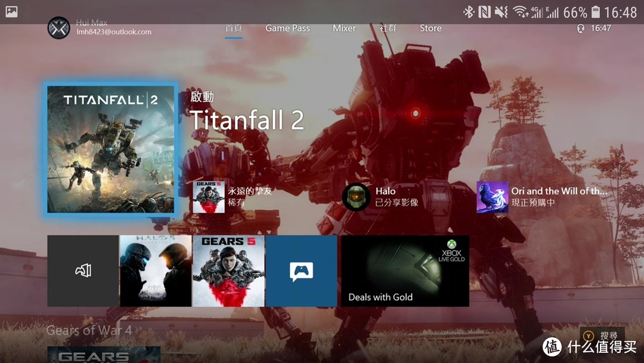Open the Halo Master Chief avatar icon
The width and height of the screenshot is (644, 363).
(355, 198)
